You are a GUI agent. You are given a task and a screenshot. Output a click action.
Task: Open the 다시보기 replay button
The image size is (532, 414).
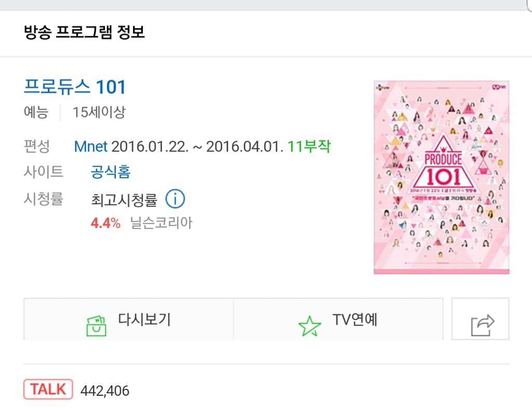coord(128,320)
